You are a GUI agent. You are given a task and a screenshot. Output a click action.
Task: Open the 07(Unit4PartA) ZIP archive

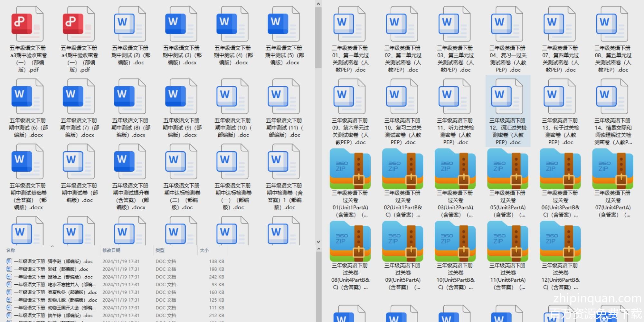[x=612, y=170]
